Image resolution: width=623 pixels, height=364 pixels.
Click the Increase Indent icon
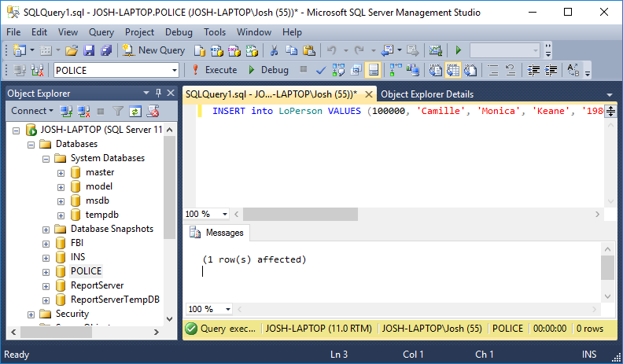(x=551, y=70)
